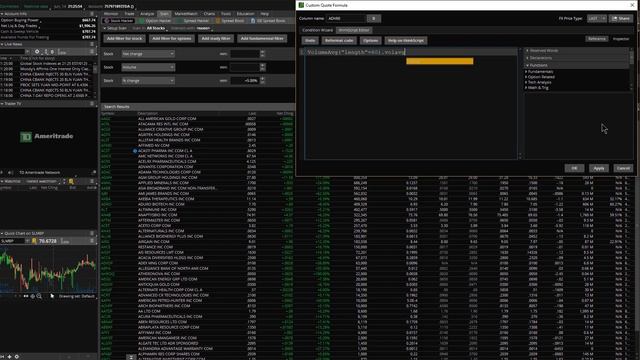Click the Net Change filter min stepper
This screenshot has width=640, height=360.
point(262,53)
